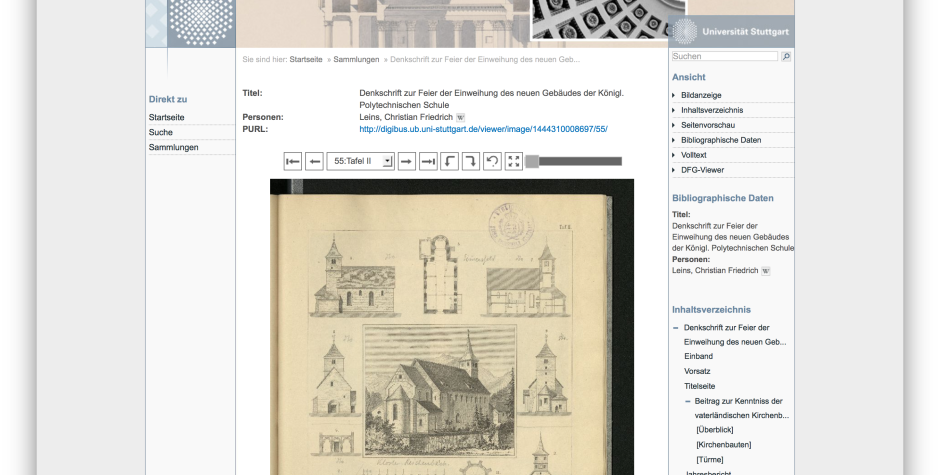Click Startseite in the left navigation
The width and height of the screenshot is (940, 475).
pyautogui.click(x=167, y=118)
